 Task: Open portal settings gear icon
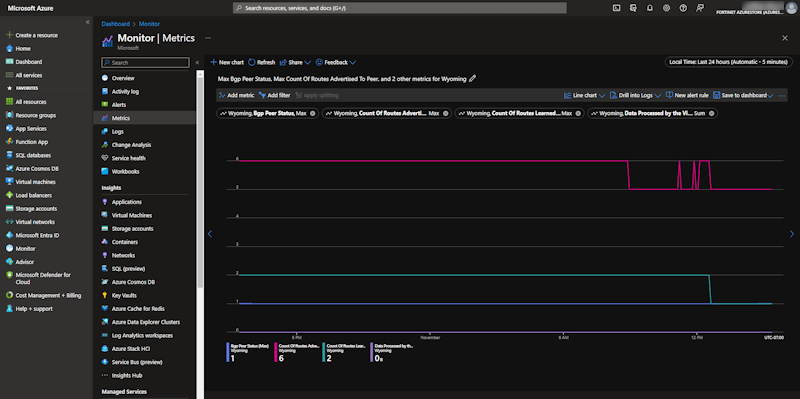(x=666, y=8)
